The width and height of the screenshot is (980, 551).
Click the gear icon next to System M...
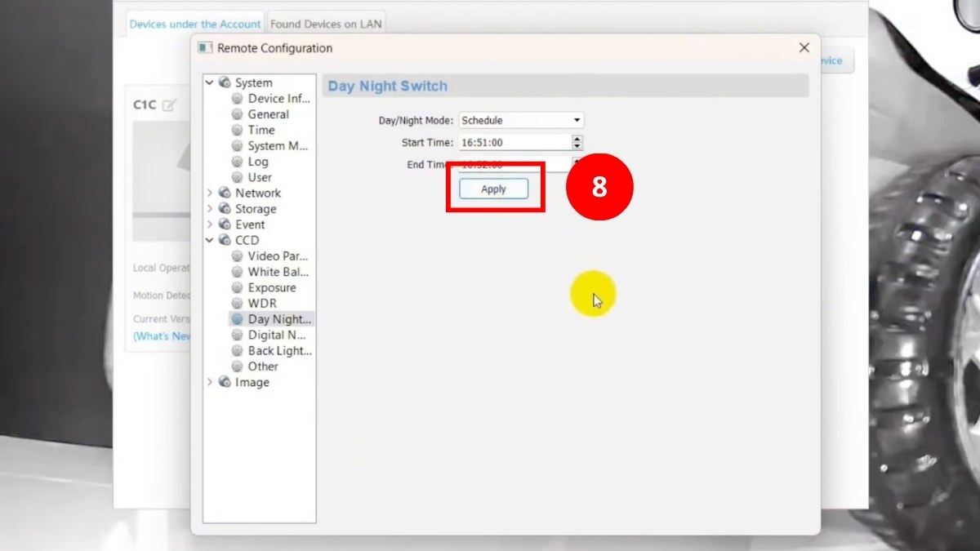pos(238,146)
